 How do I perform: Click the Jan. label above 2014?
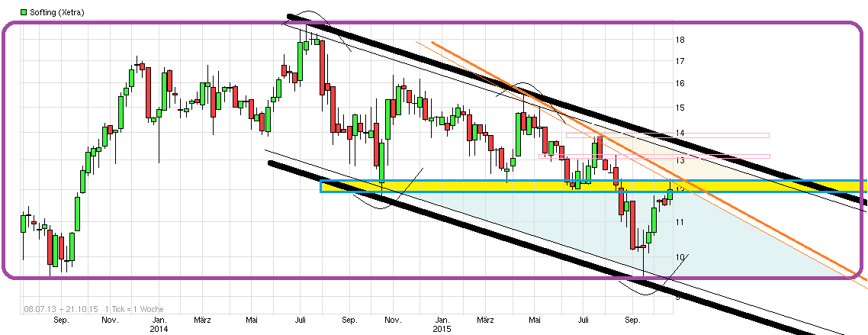pos(159,320)
